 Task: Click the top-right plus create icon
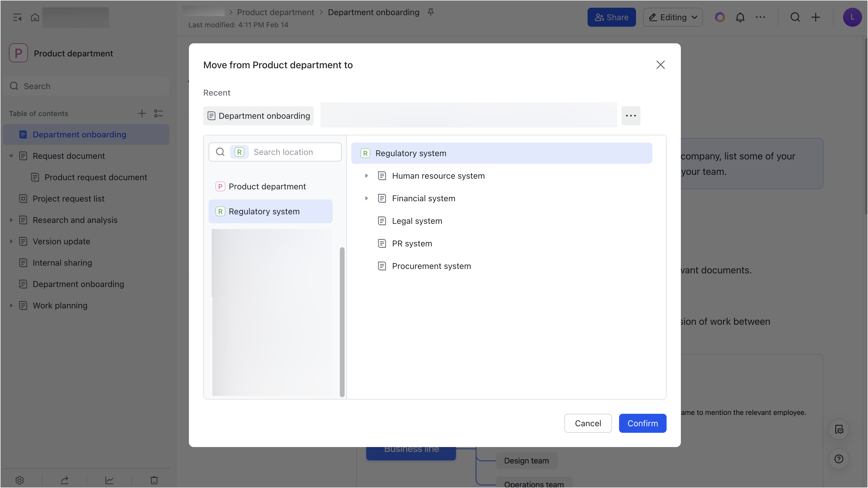[x=815, y=17]
